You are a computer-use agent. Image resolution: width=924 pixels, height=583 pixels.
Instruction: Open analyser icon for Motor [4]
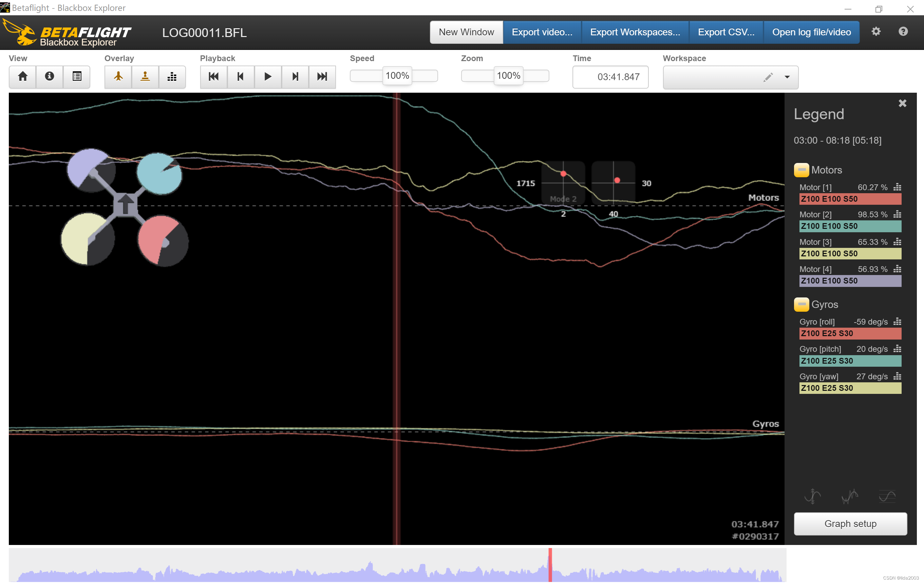coord(897,269)
